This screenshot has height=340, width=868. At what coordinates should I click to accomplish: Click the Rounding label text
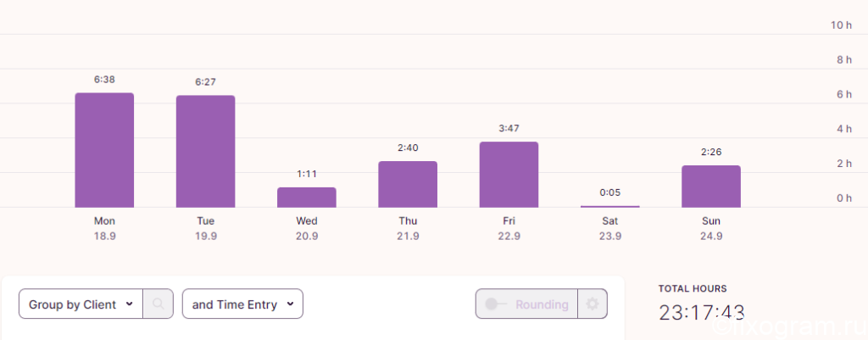tap(542, 304)
